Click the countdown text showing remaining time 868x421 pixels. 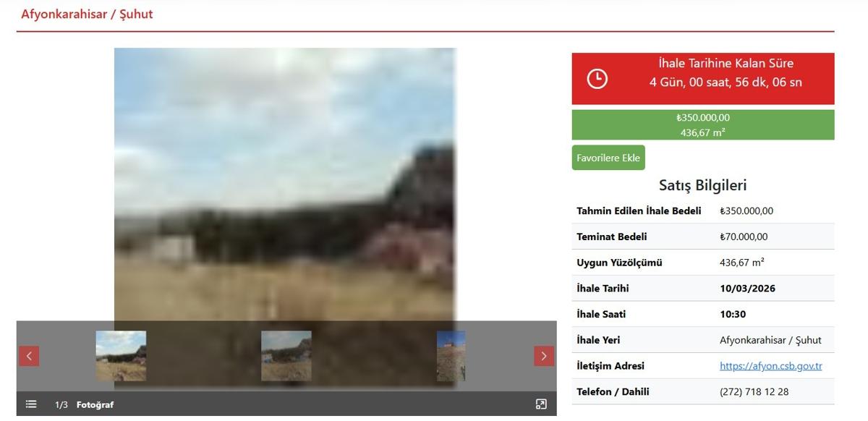(725, 82)
